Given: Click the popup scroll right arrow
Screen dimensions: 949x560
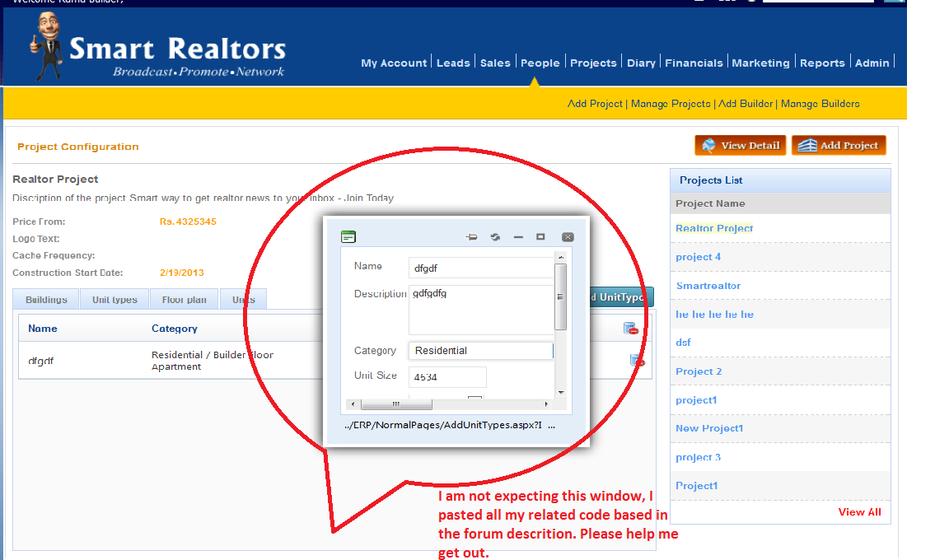Looking at the screenshot, I should pos(546,404).
